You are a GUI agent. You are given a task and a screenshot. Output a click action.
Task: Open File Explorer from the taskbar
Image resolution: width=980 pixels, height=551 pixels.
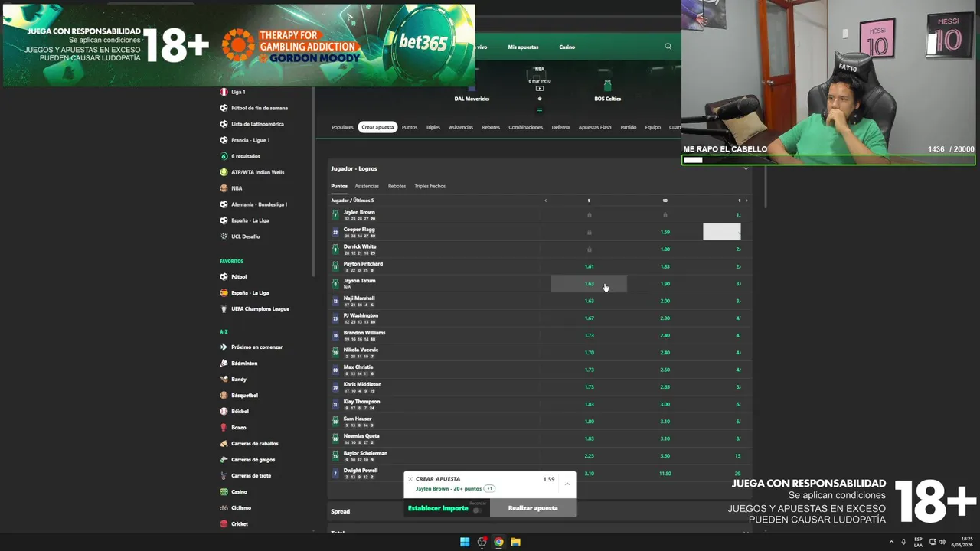point(515,542)
